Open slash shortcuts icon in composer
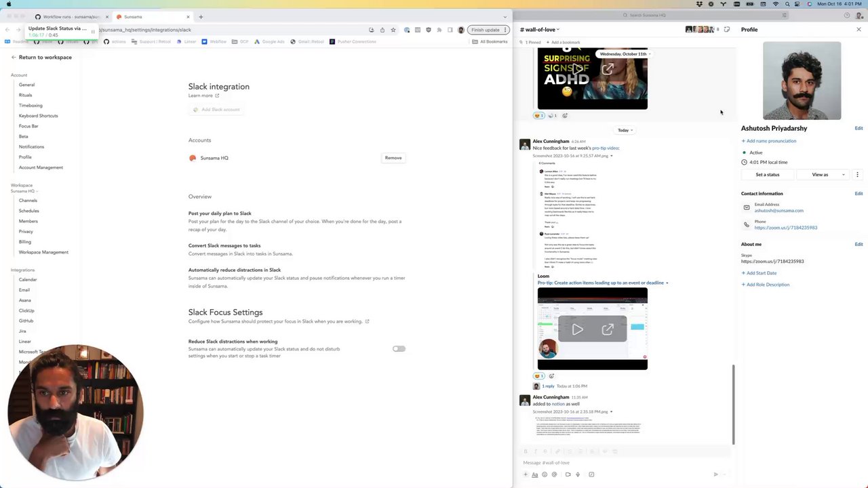Image resolution: width=868 pixels, height=488 pixels. 591,474
